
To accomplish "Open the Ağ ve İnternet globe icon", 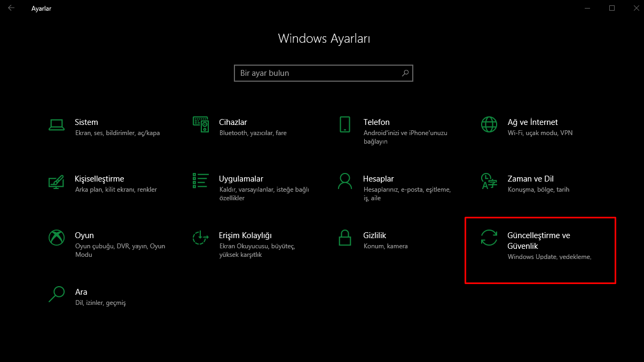I will (x=489, y=124).
